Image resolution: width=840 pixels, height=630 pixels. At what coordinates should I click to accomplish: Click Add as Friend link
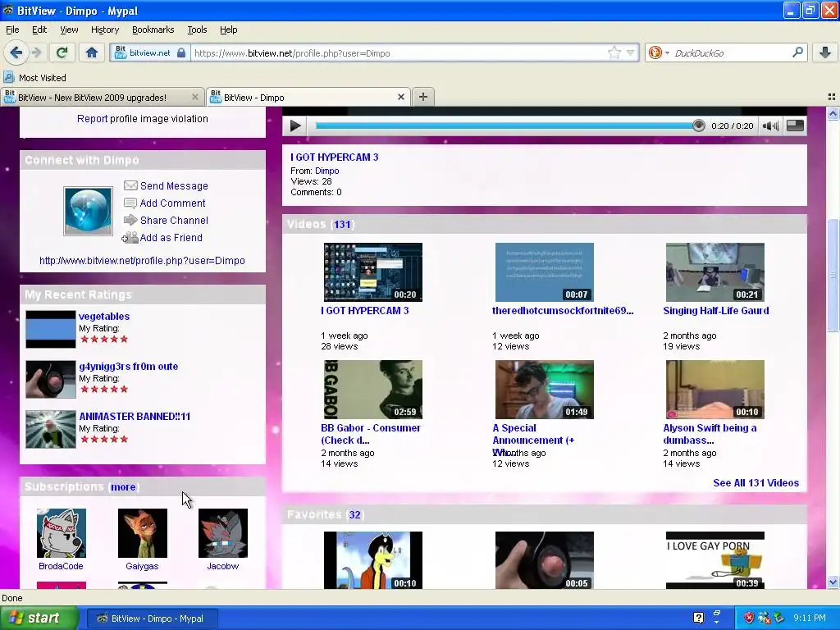[171, 237]
